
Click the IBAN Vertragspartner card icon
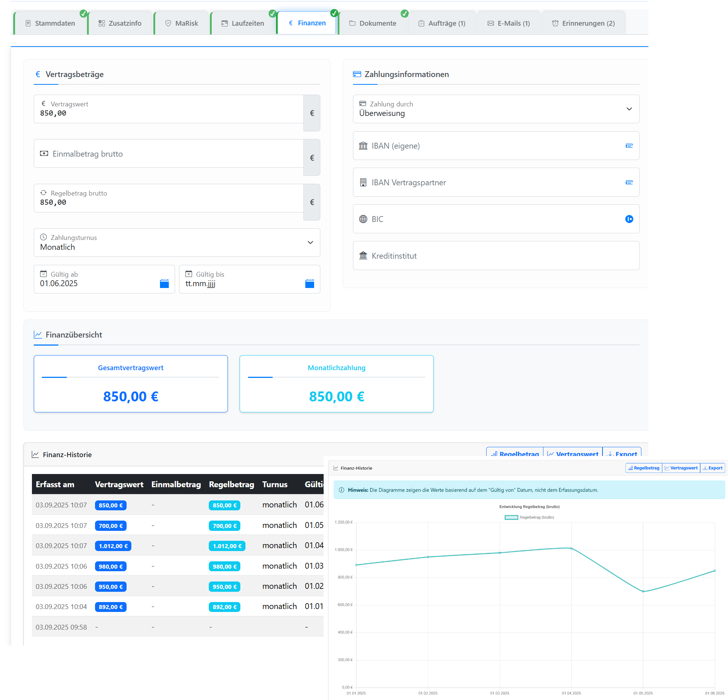pyautogui.click(x=629, y=182)
